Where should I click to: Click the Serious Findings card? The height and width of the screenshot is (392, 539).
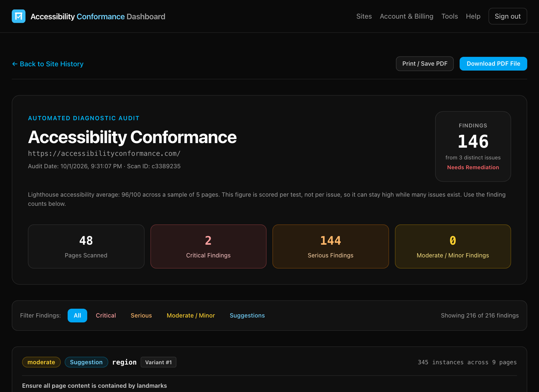331,246
